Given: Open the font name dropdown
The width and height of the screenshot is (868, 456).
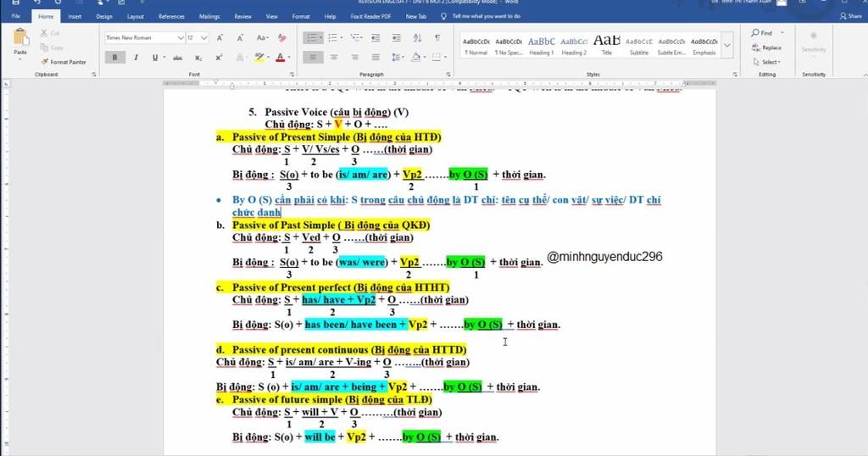Looking at the screenshot, I should click(x=181, y=37).
